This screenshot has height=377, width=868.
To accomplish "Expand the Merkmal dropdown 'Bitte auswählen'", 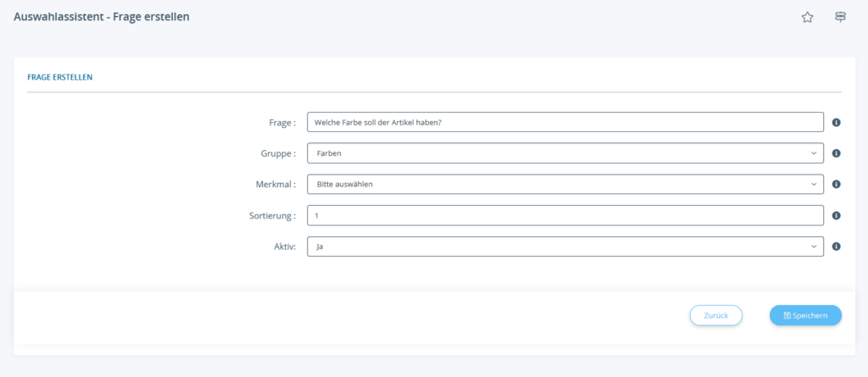I will tap(565, 185).
